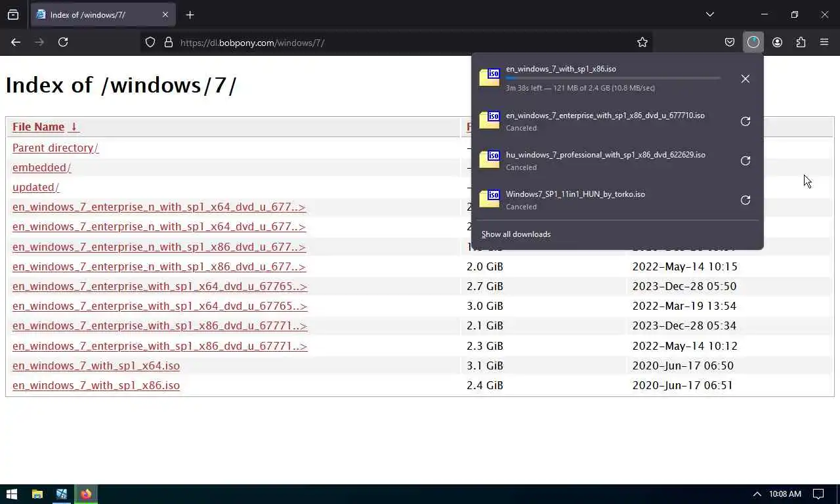
Task: Open enterprise x86 2.3 GiB link
Action: [x=159, y=346]
